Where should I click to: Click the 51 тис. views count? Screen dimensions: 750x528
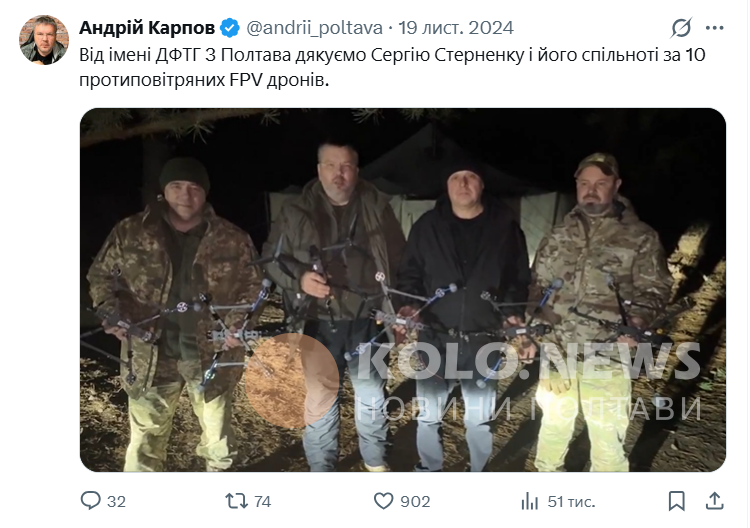pyautogui.click(x=571, y=501)
